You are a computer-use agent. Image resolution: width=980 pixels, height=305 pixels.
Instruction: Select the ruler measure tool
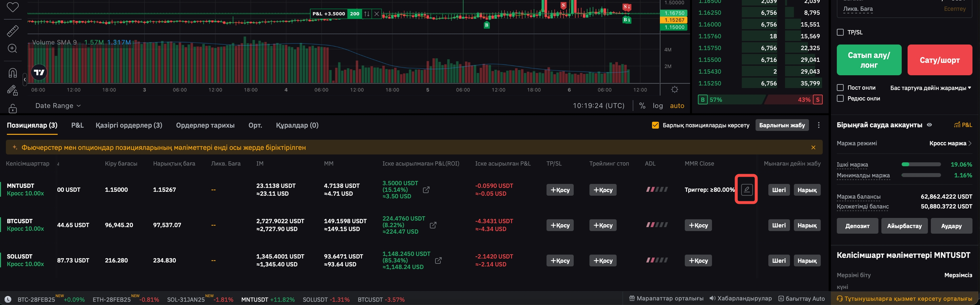point(12,31)
